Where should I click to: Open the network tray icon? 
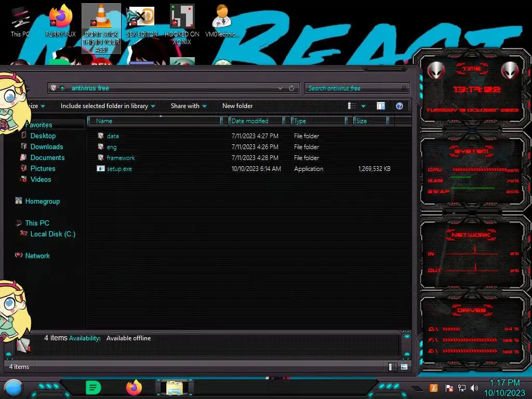click(461, 388)
